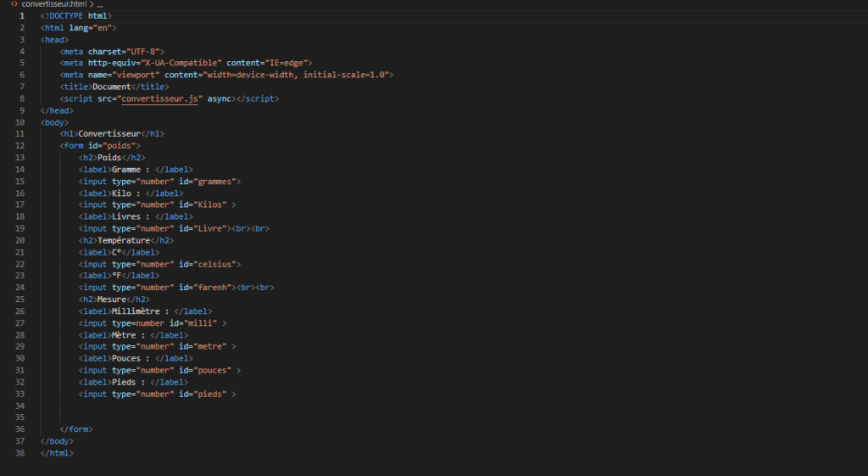Screen dimensions: 868x476
Task: Place cursor in the DOCTYPE html declaration
Action: 75,16
